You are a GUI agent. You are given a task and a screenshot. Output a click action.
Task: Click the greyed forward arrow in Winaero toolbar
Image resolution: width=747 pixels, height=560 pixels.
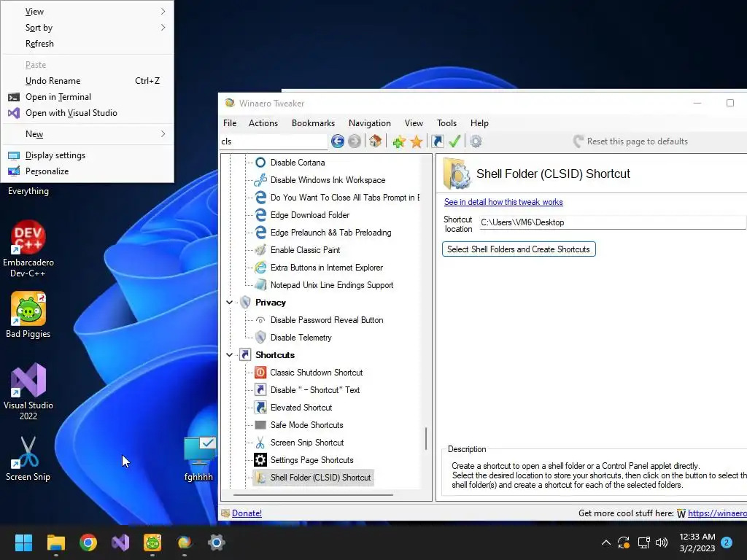[x=355, y=141]
